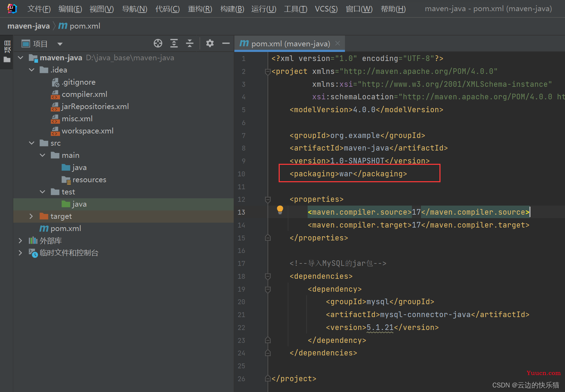Select jarRepositories.xml in the project tree
This screenshot has height=392, width=565.
(x=95, y=107)
